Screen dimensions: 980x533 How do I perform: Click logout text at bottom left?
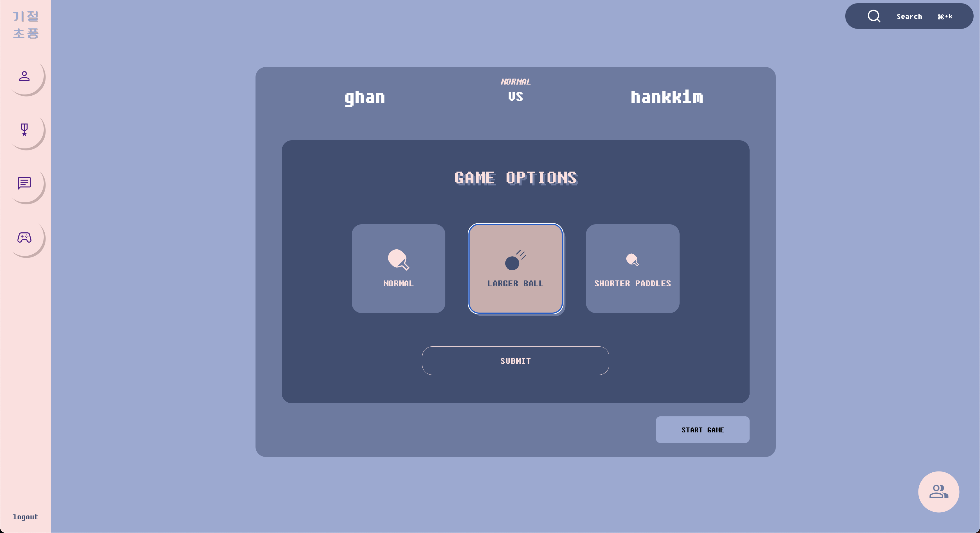coord(26,517)
